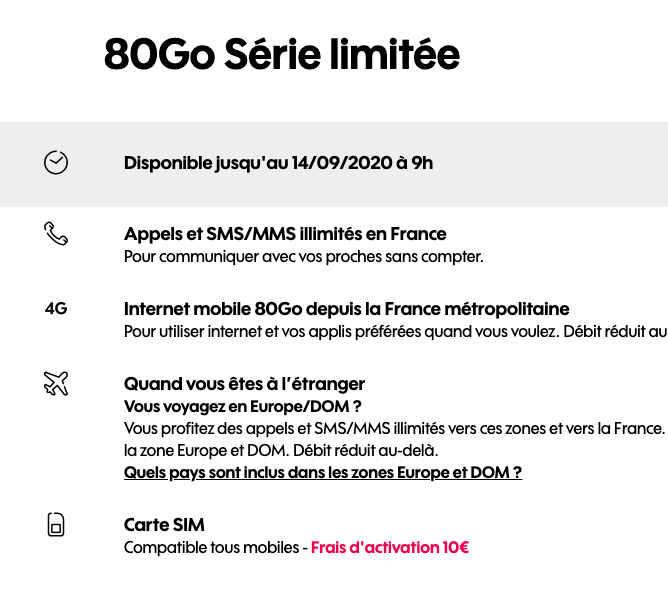Click the "Compatible tous mobiles" text
This screenshot has height=605, width=668.
(x=211, y=547)
